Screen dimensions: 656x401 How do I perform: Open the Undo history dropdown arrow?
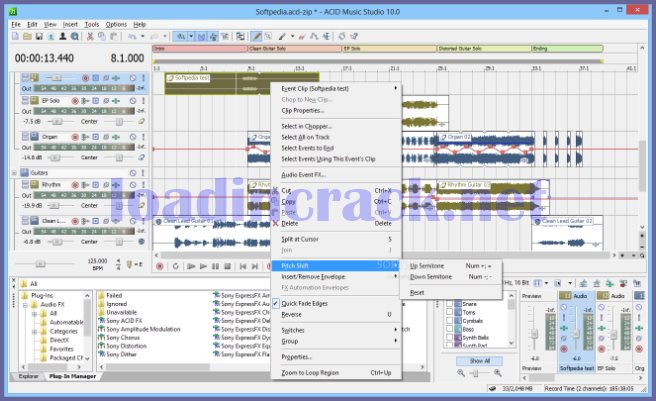143,37
